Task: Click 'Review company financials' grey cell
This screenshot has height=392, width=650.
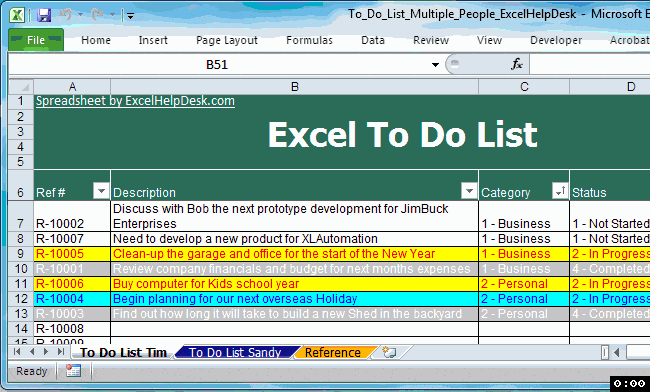Action: 294,269
